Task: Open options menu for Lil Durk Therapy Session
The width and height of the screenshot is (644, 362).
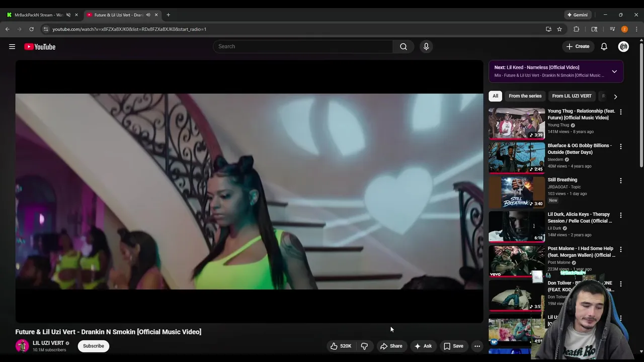Action: point(620,215)
